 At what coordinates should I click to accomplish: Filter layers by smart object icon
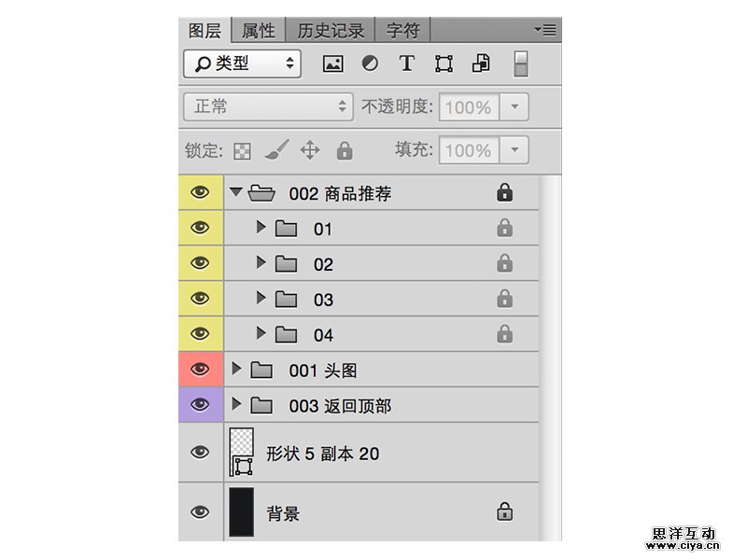click(481, 63)
